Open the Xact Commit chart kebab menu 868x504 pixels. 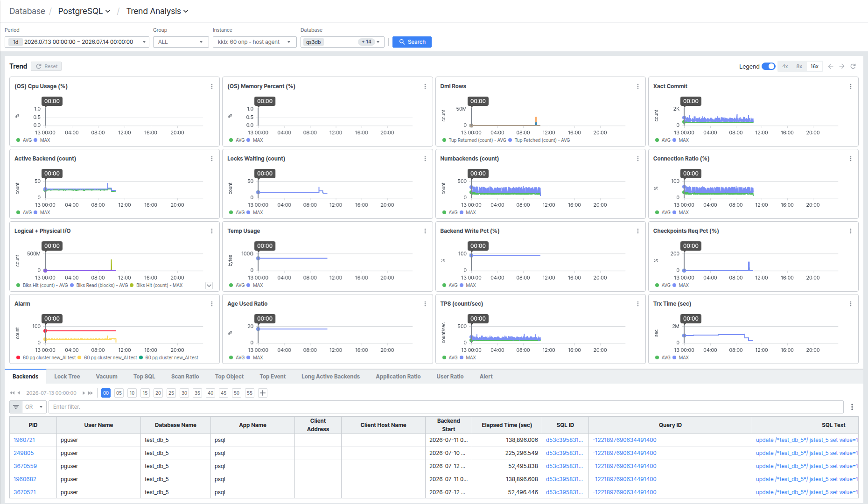tap(851, 86)
